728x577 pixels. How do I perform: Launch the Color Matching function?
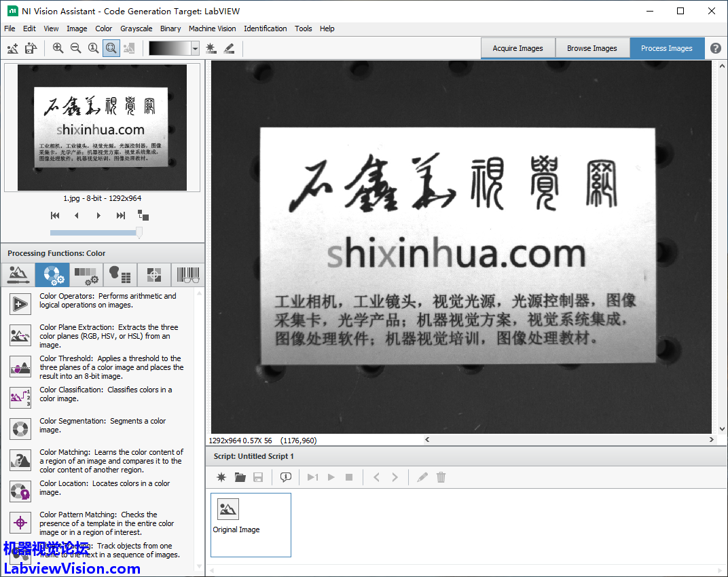20,460
